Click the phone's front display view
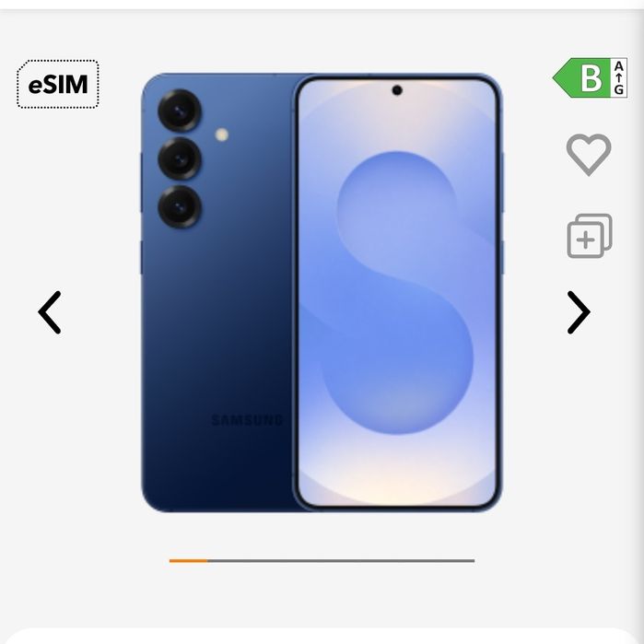The height and width of the screenshot is (644, 644). 397,292
